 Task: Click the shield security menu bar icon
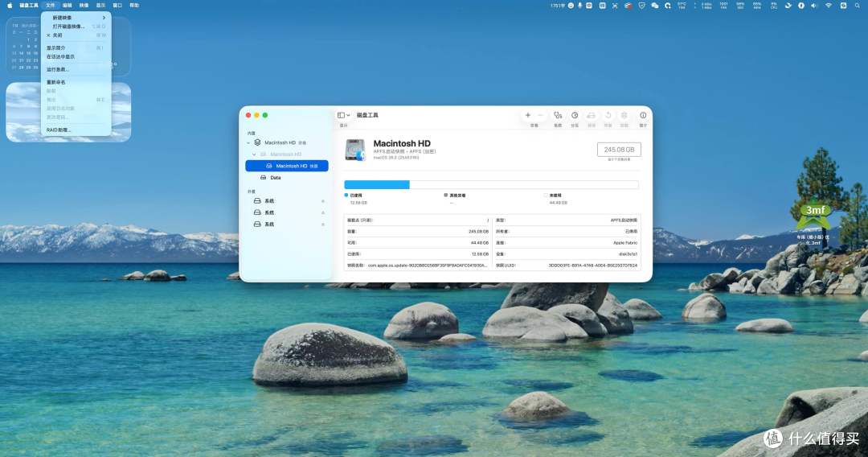tap(641, 5)
